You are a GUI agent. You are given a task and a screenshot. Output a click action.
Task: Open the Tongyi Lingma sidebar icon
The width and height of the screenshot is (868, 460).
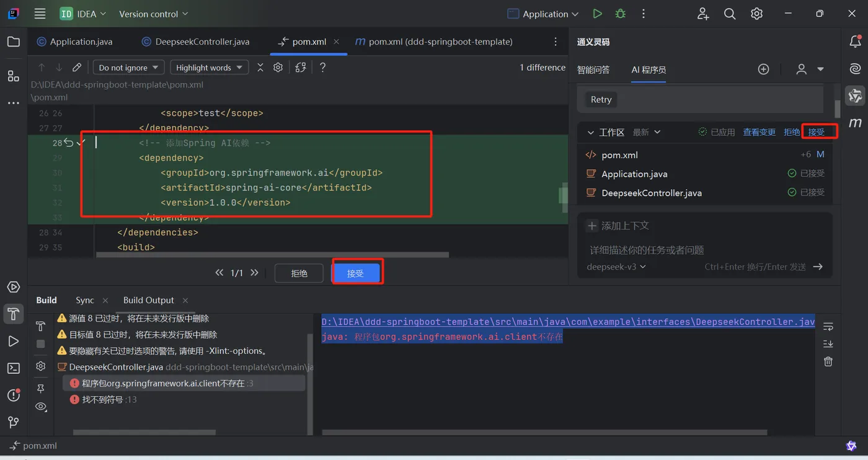point(855,95)
